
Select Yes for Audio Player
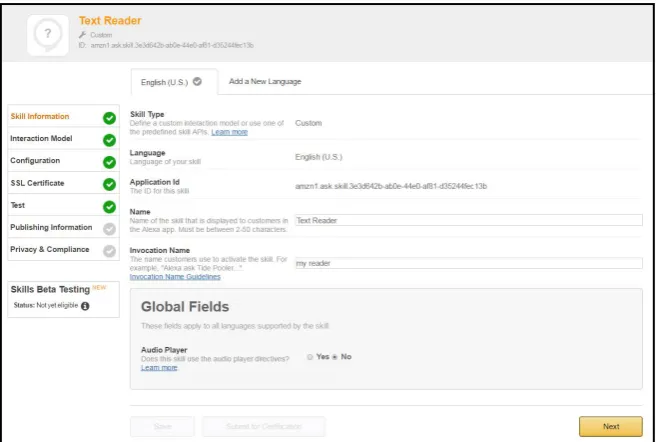tap(310, 357)
